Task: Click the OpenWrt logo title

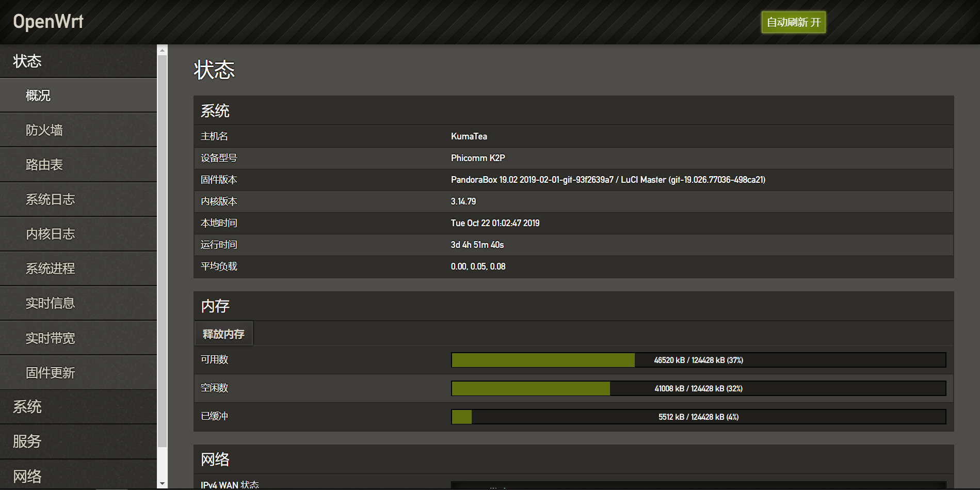Action: 48,22
